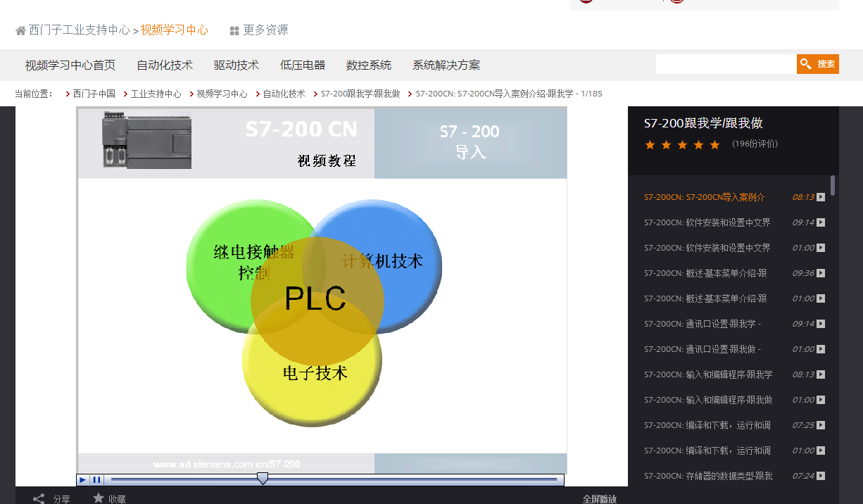Click the play icon on the 07:25 编译和下载 row
The height and width of the screenshot is (504, 863).
point(821,425)
